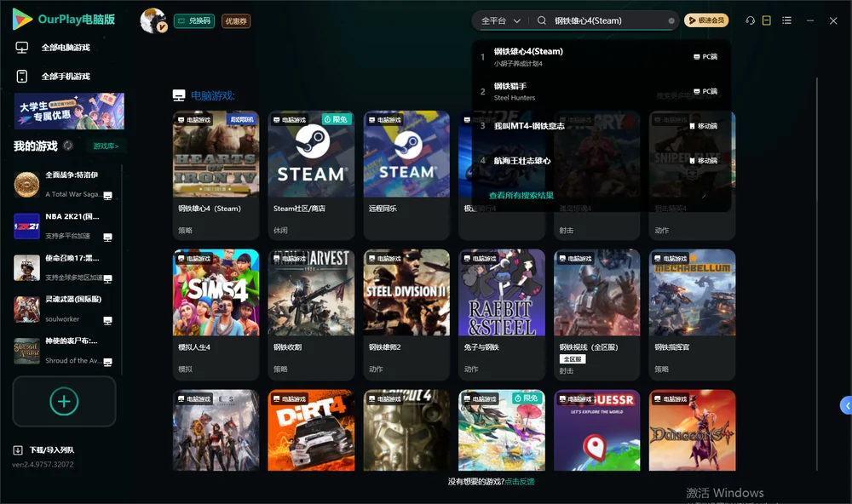Viewport: 852px width, 504px height.
Task: Expand the blue side panel arrow
Action: 846,406
